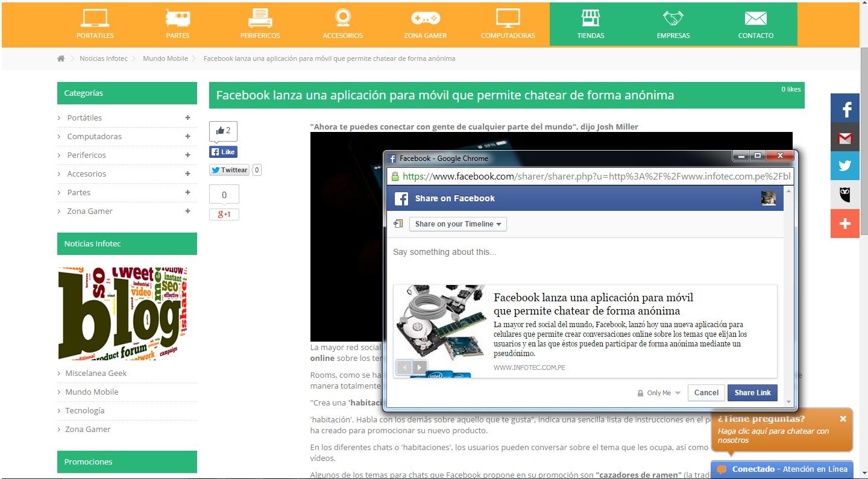Open more sharing options orange plus icon

845,224
